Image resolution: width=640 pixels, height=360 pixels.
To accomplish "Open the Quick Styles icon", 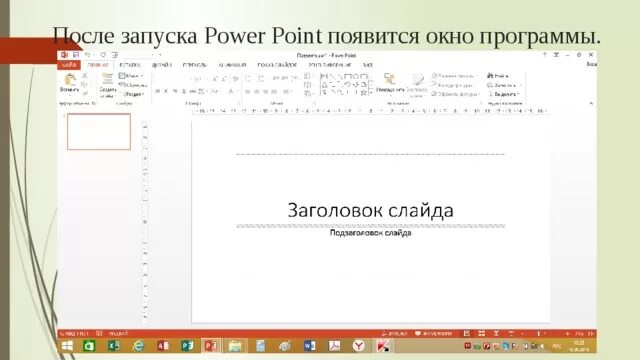I will (417, 79).
